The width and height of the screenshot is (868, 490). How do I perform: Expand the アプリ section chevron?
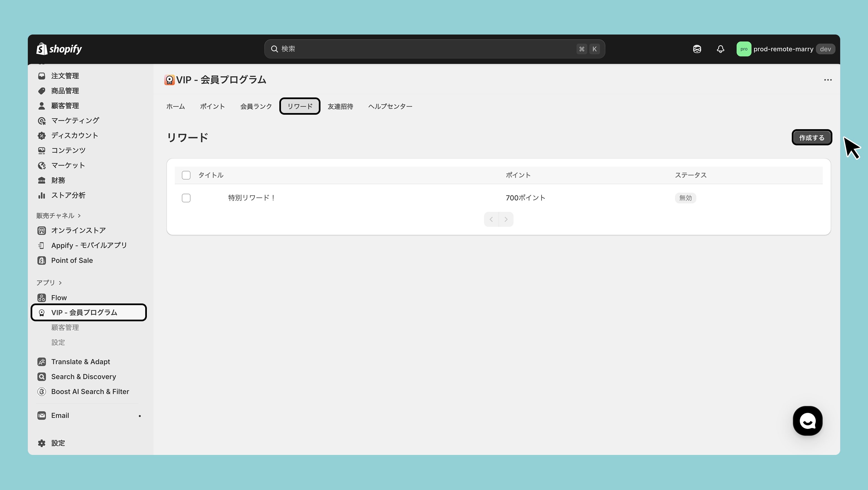pos(60,283)
